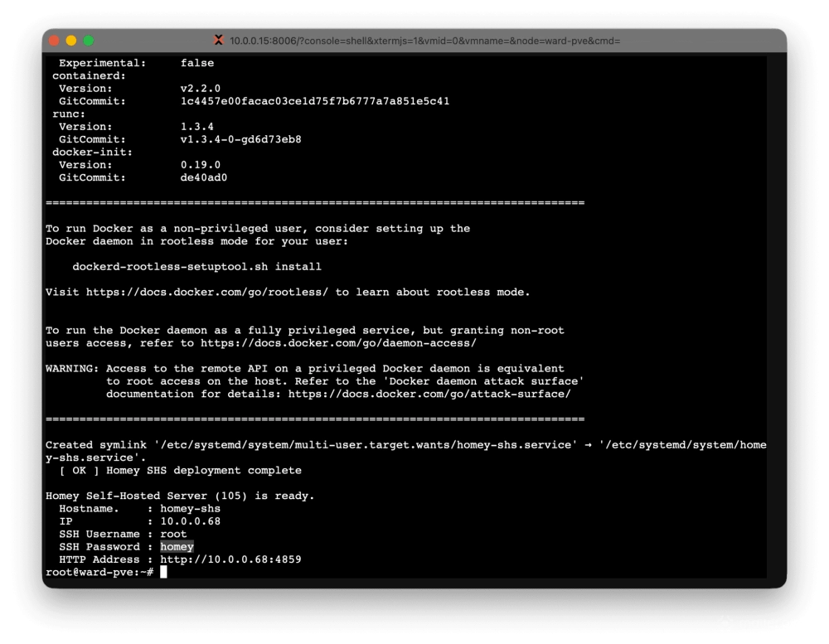Click the Hostname value homey-shs
The width and height of the screenshot is (829, 644).
coord(190,509)
